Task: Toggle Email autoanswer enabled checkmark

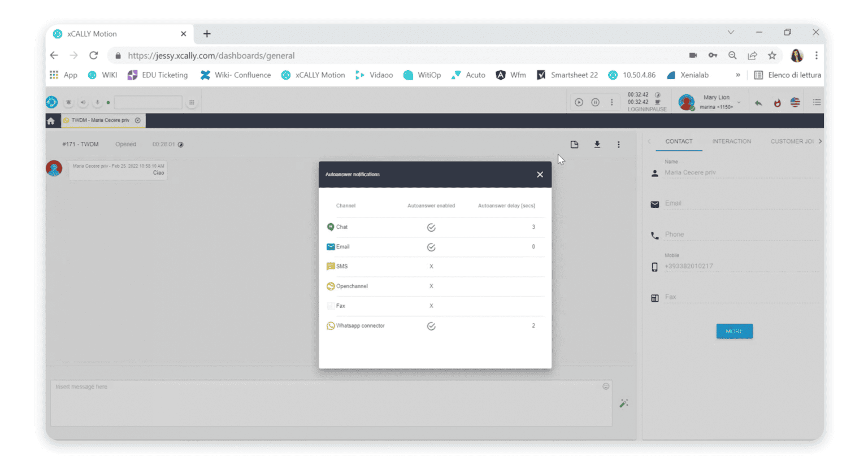Action: [x=431, y=247]
